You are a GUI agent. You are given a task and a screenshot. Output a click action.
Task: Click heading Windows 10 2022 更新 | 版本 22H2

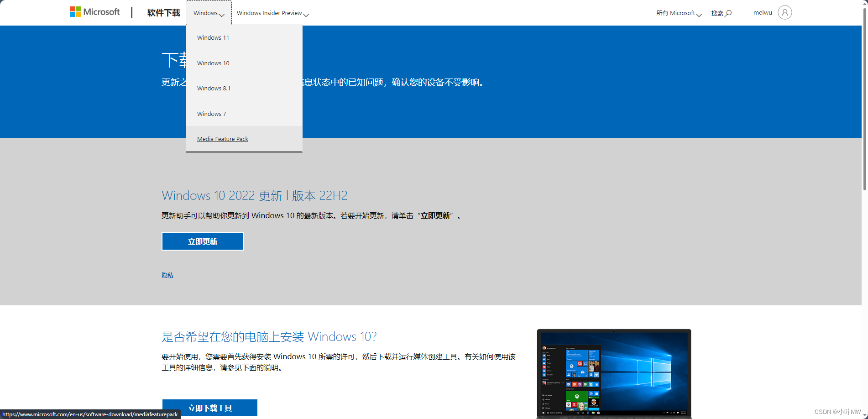pyautogui.click(x=255, y=196)
